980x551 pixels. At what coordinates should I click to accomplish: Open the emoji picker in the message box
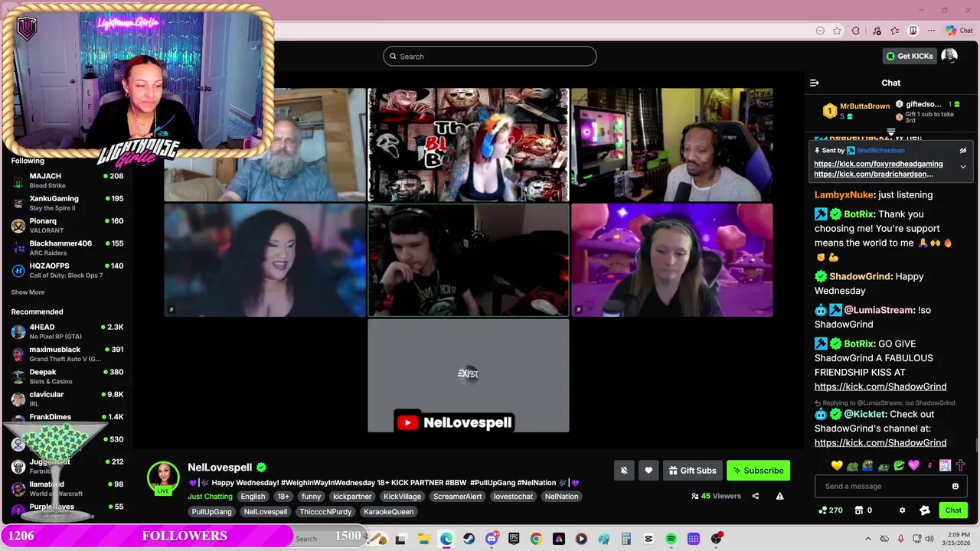coord(955,486)
